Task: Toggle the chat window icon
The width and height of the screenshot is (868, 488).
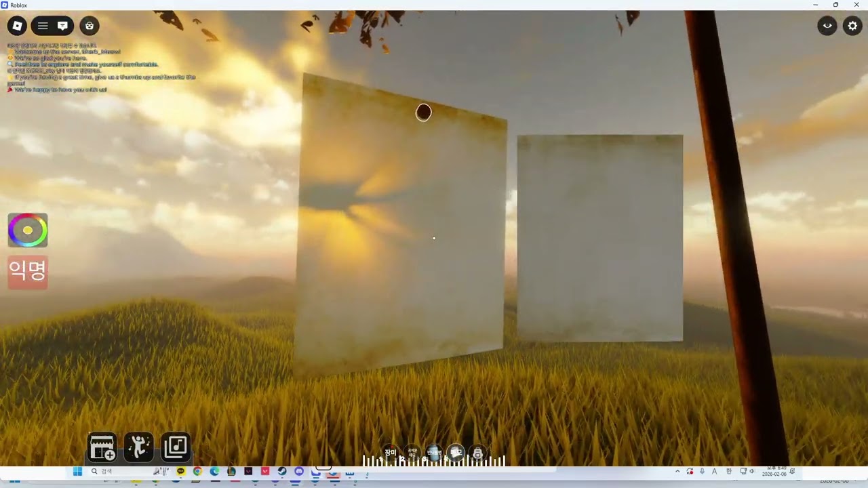Action: (x=62, y=26)
